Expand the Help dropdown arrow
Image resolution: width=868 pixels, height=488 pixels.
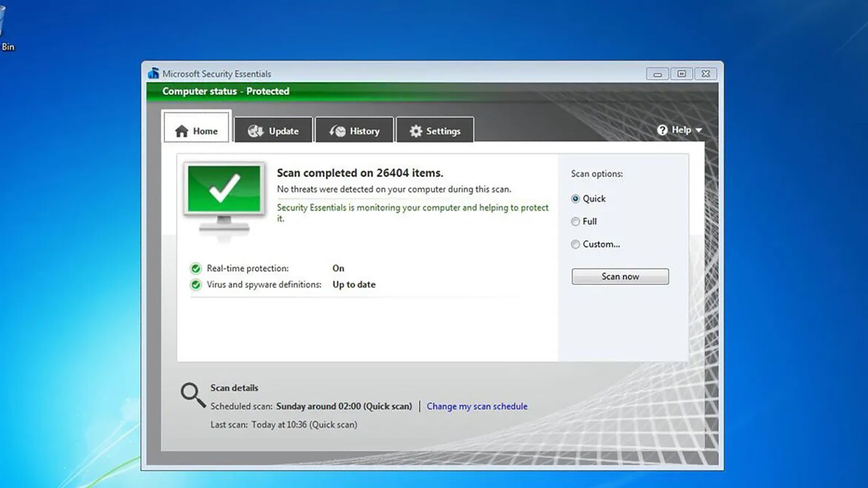click(x=699, y=131)
